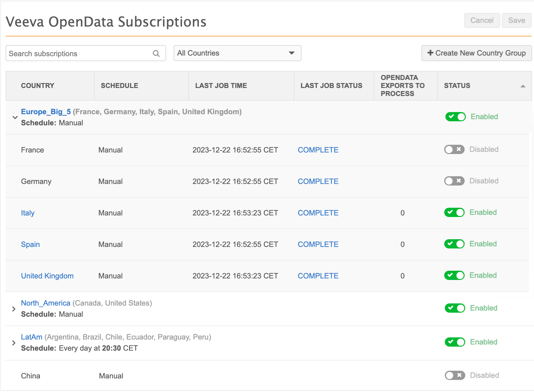The width and height of the screenshot is (534, 392).
Task: Open the All Countries dropdown
Action: click(x=237, y=53)
